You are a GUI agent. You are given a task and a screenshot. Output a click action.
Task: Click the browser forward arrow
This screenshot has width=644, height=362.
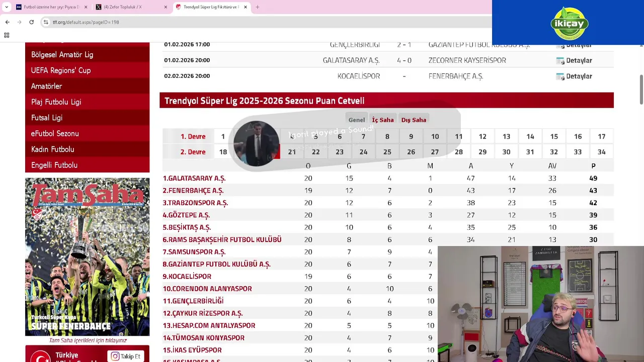point(19,22)
